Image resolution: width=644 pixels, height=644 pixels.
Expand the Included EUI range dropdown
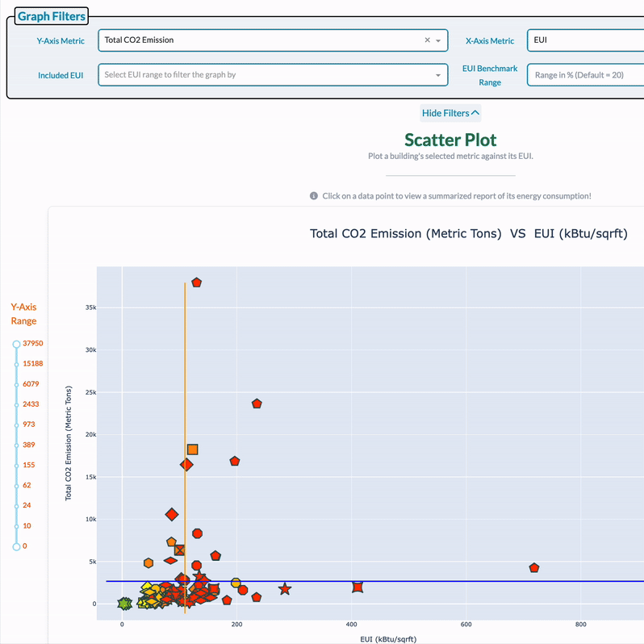tap(438, 75)
